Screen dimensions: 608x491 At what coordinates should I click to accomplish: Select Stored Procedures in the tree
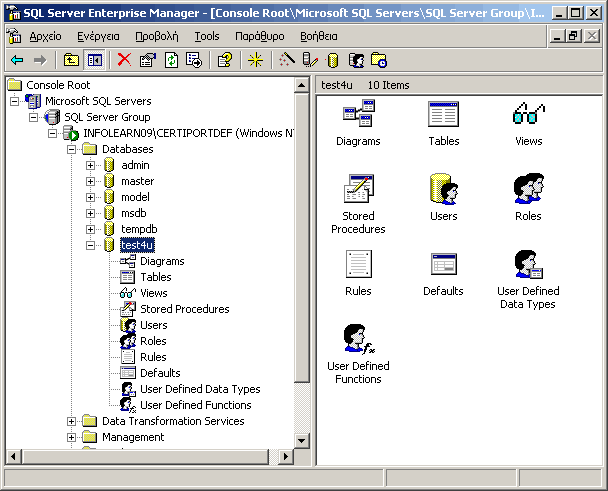[185, 309]
